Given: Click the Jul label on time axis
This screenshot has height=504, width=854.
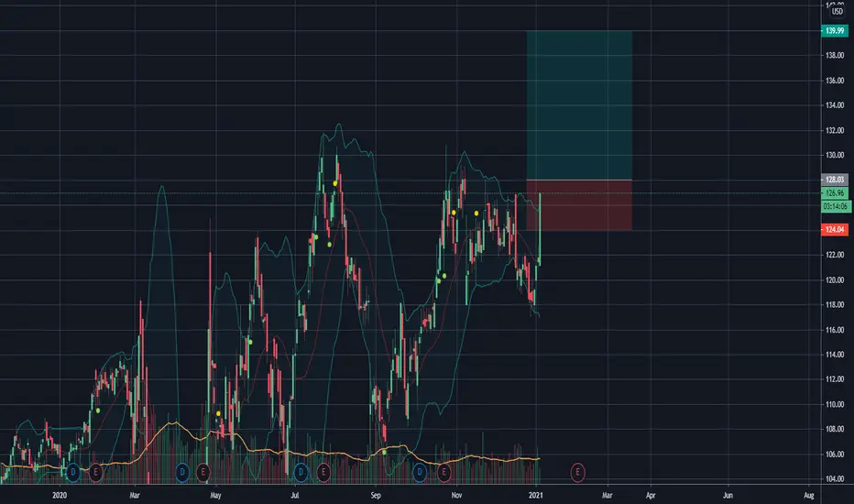Looking at the screenshot, I should click(295, 495).
